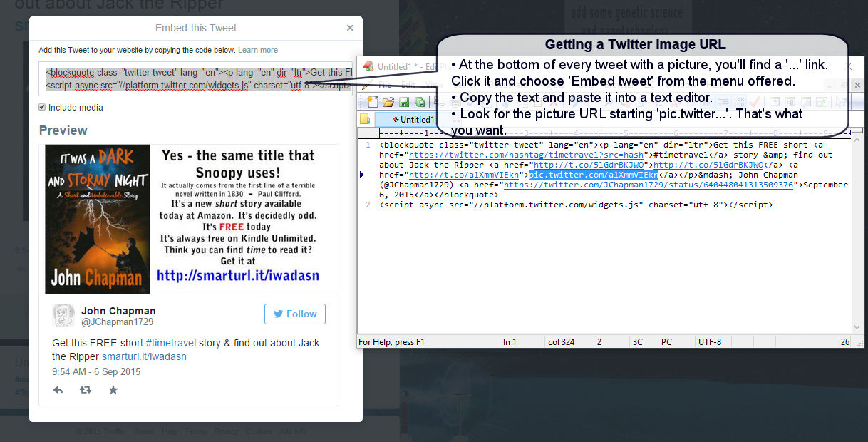Image resolution: width=868 pixels, height=442 pixels.
Task: Click the 'UTF-8' encoding status field
Action: tap(710, 342)
